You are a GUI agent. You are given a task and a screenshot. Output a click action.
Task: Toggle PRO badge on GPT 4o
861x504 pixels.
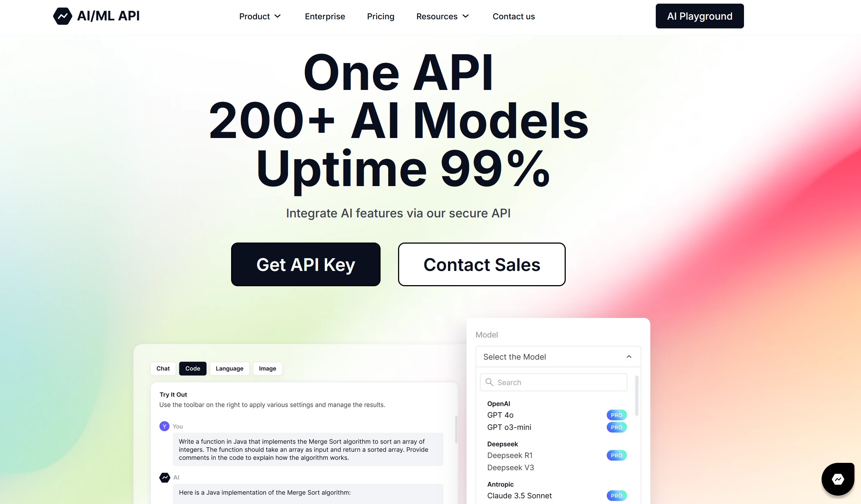click(617, 415)
